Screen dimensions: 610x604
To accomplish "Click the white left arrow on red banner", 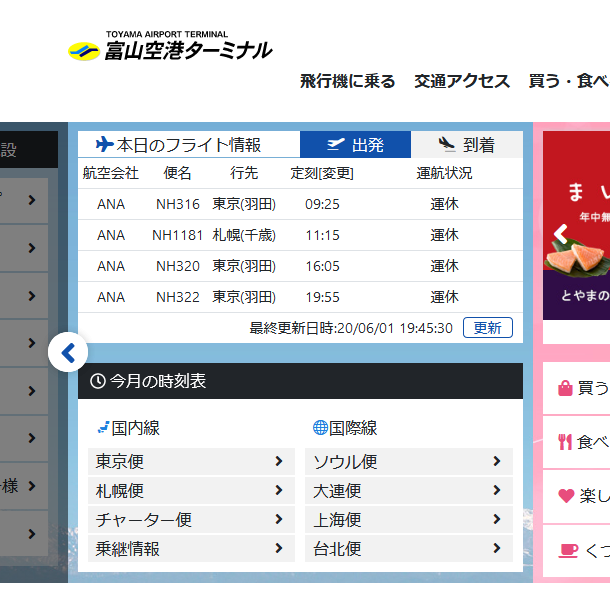I will pos(561,234).
